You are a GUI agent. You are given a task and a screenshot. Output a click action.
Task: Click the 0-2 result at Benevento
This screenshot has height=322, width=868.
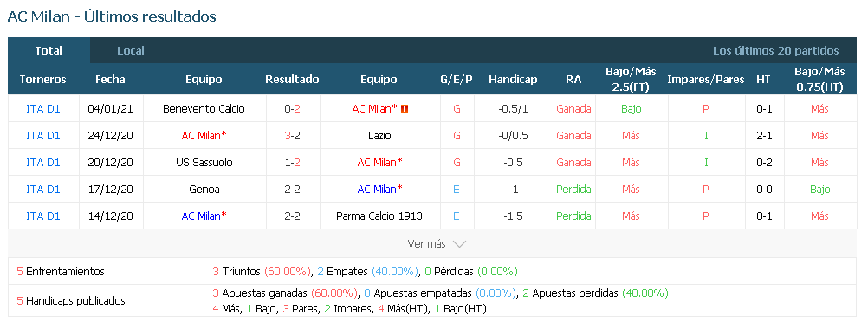(292, 109)
